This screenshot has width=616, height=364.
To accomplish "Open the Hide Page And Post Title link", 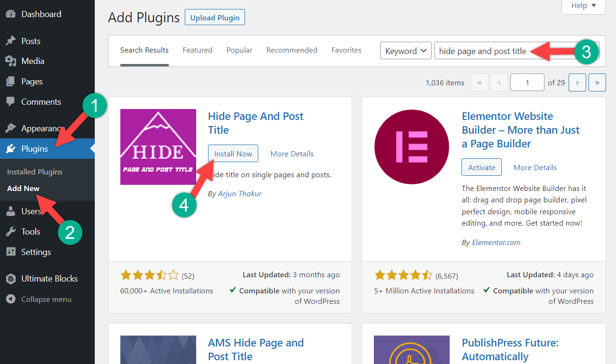I will tap(256, 123).
